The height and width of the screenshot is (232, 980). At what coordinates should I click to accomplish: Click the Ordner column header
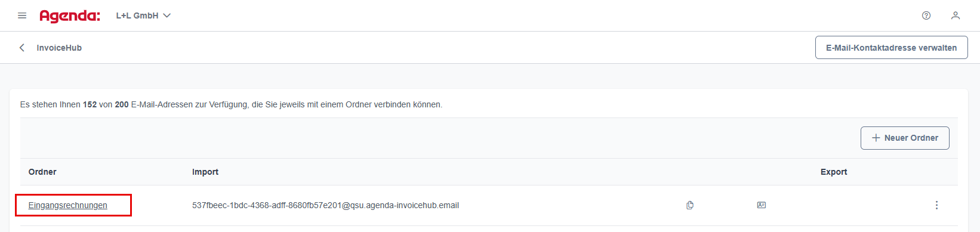coord(42,172)
